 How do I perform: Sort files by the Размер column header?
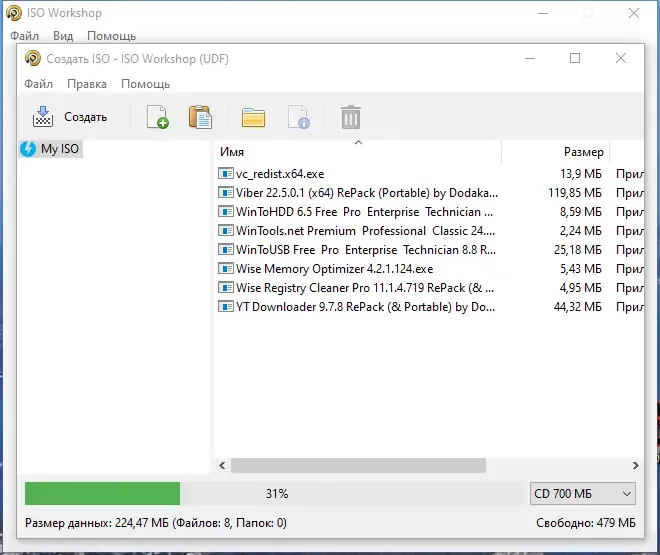(x=556, y=152)
